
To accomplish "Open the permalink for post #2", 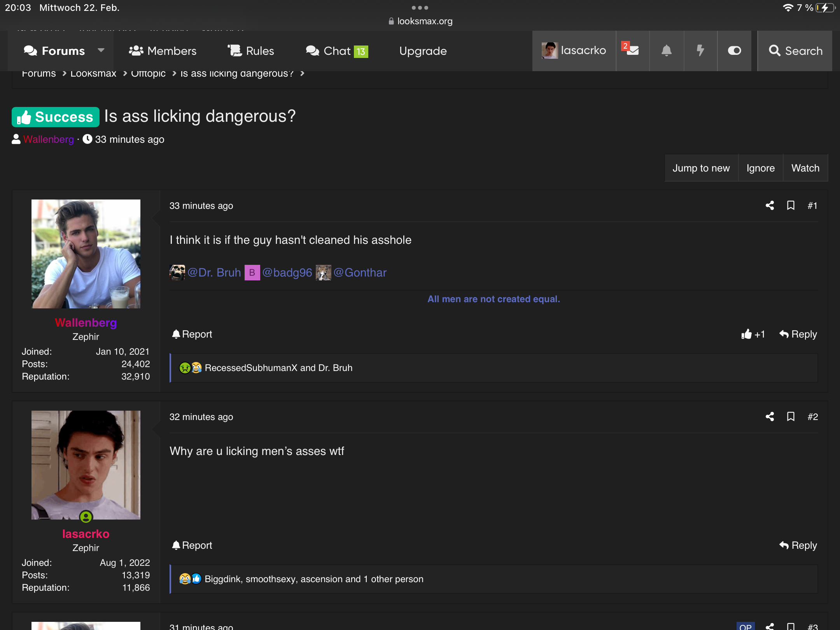I will [812, 417].
